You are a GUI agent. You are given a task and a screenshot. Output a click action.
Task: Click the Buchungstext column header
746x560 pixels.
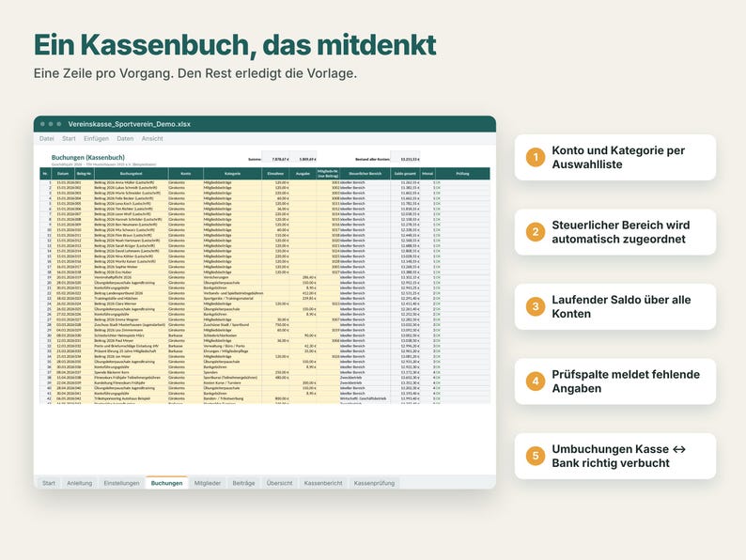[x=131, y=174]
